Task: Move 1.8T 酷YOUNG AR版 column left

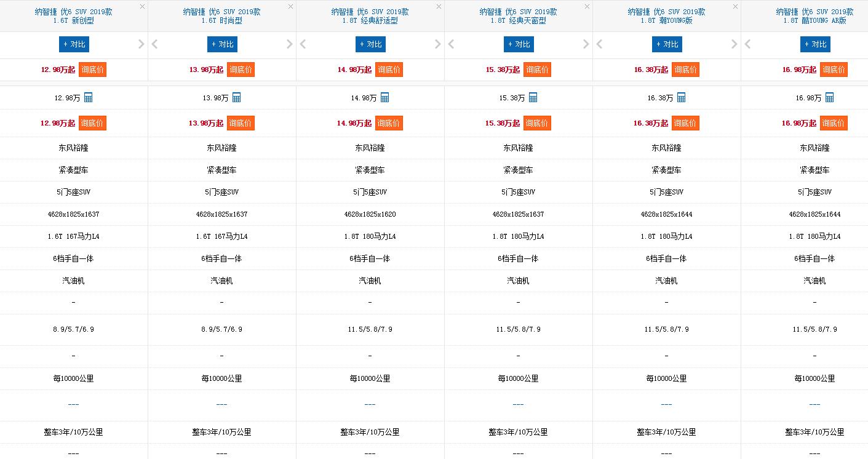Action: tap(748, 44)
